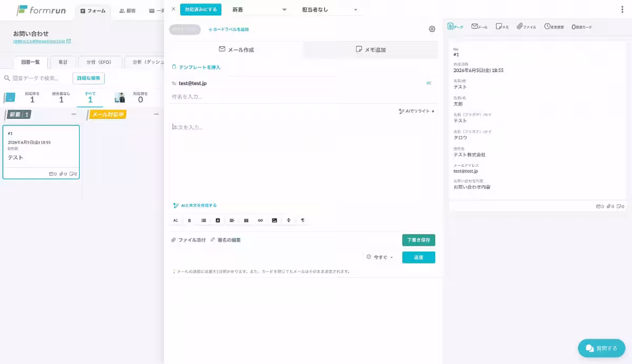Close the card panel with the X icon

click(x=173, y=9)
